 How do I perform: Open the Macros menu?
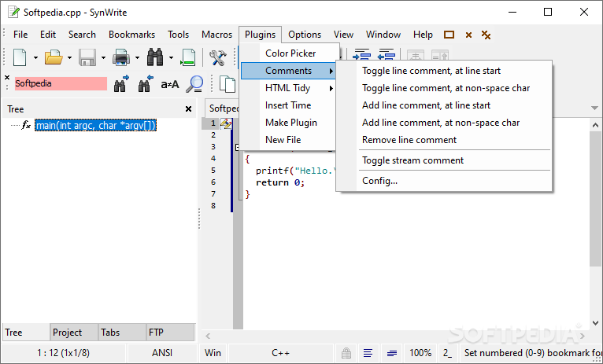(x=217, y=35)
